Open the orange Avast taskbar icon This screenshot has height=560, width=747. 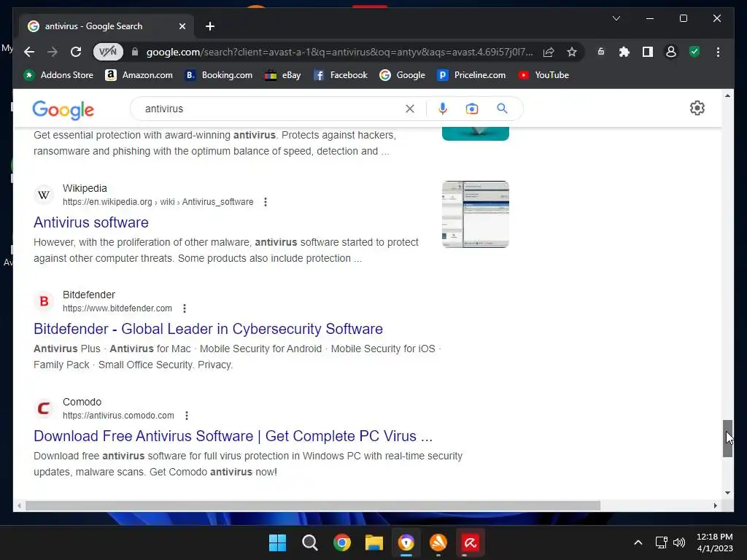[x=438, y=542]
